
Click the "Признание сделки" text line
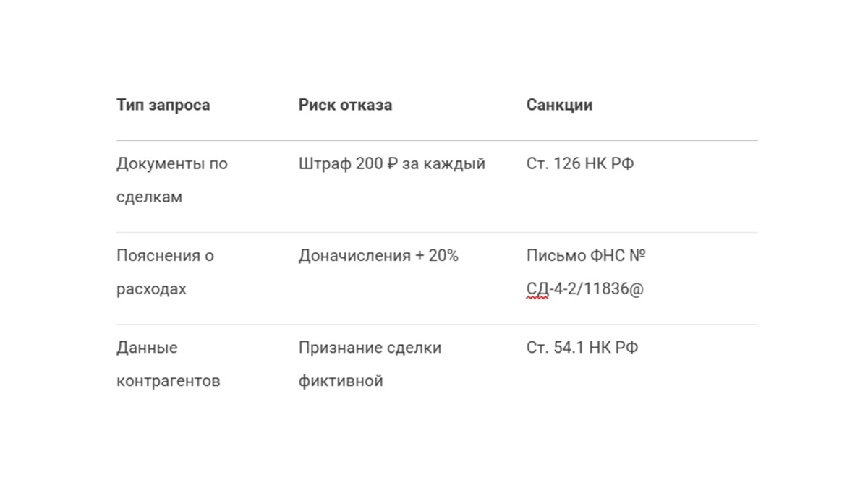tap(370, 348)
